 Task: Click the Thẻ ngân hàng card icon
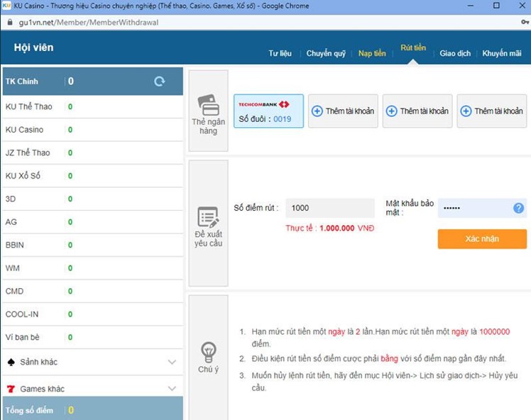pyautogui.click(x=208, y=105)
